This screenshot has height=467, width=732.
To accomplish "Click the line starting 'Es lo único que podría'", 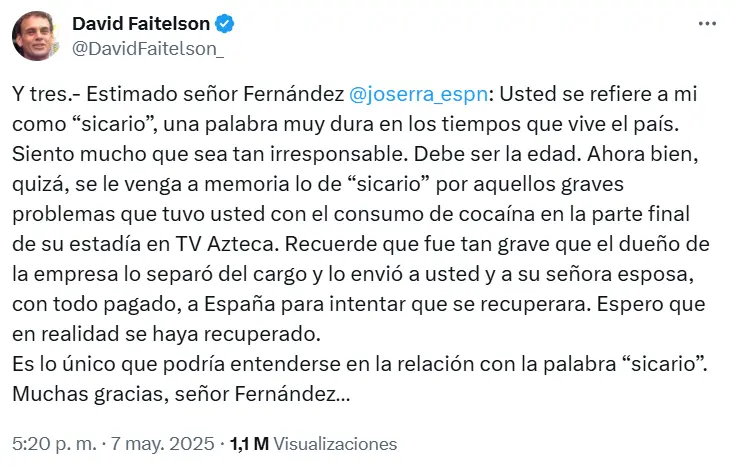I will pos(360,364).
